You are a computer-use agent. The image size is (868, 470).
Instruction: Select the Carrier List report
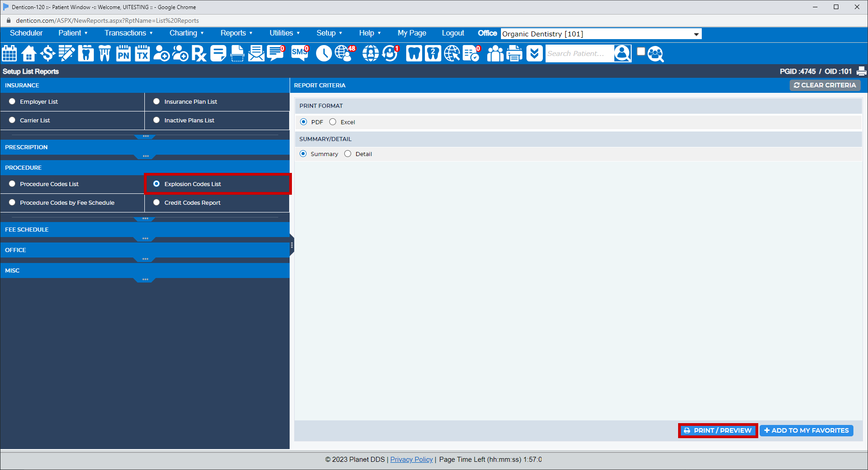(x=12, y=120)
